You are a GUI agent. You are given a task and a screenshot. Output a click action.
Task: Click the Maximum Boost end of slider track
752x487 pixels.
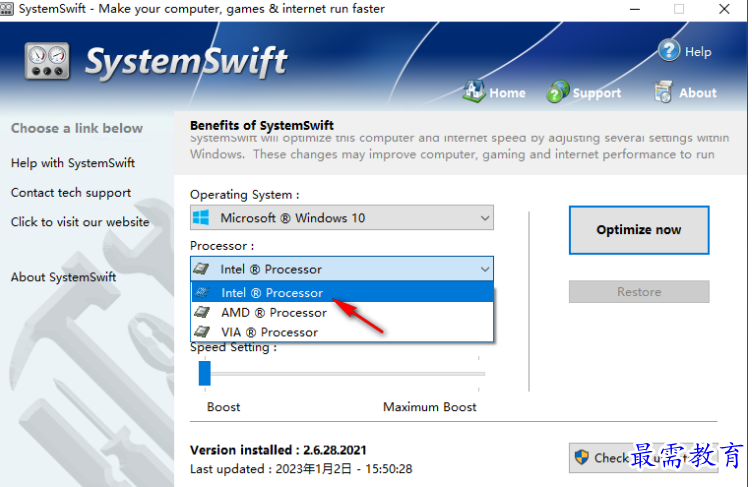[479, 373]
